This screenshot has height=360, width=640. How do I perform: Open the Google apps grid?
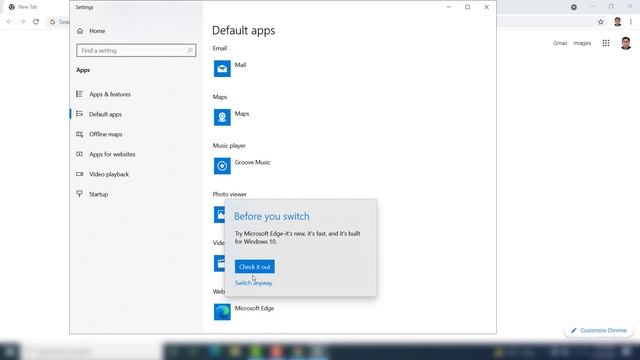[x=606, y=43]
